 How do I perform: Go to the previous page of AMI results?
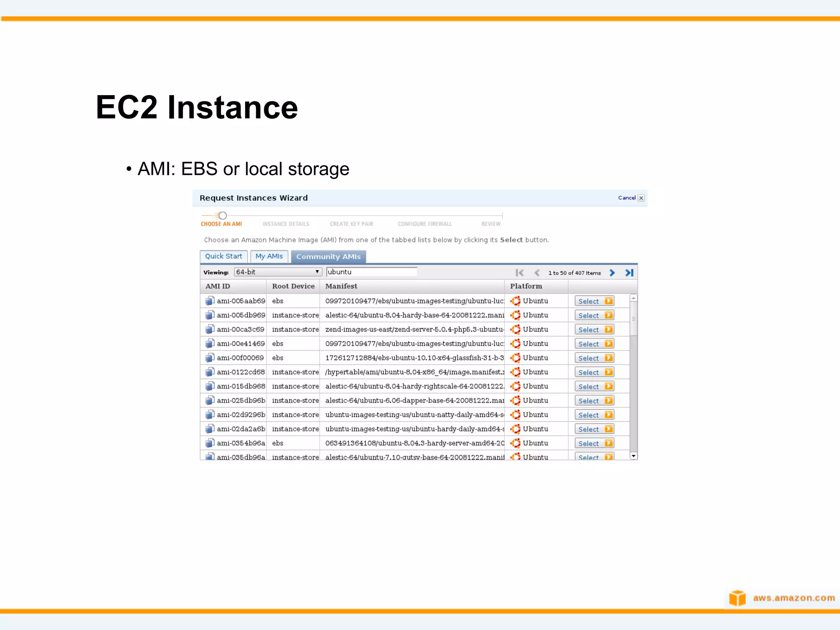point(537,273)
